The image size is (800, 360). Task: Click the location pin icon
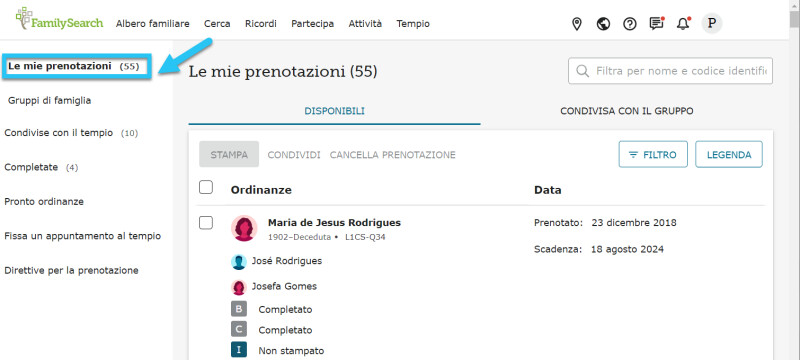(x=577, y=24)
